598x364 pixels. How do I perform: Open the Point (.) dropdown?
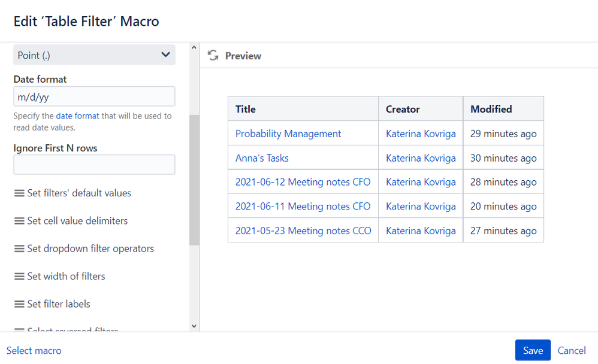94,55
